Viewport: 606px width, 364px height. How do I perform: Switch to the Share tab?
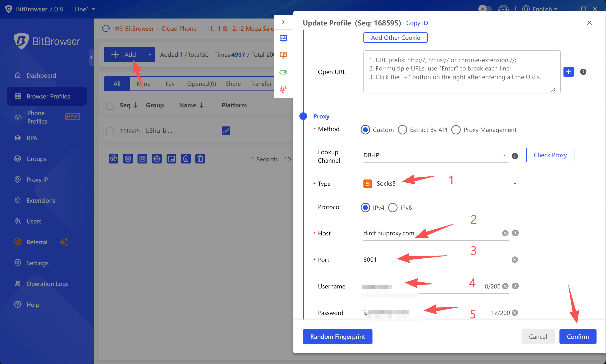233,84
